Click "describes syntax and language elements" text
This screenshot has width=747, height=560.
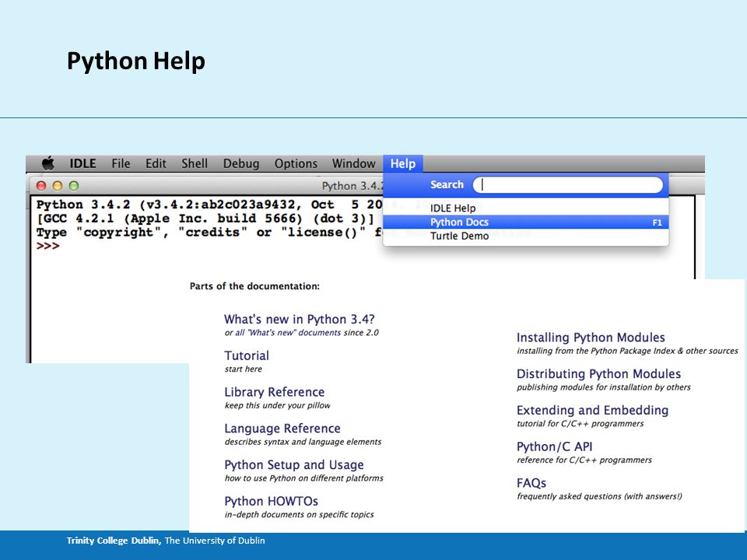coord(303,442)
